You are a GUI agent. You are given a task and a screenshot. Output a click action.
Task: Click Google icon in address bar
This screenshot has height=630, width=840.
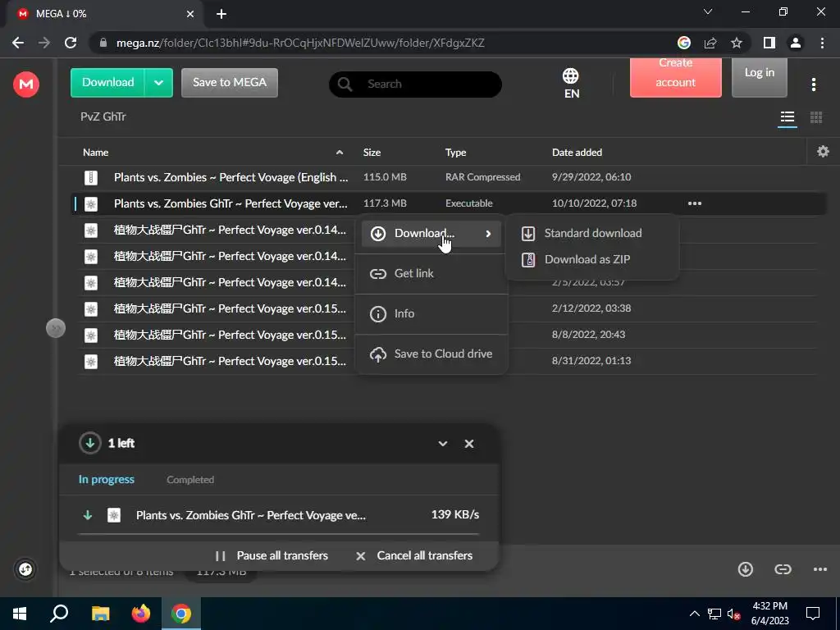tap(683, 43)
